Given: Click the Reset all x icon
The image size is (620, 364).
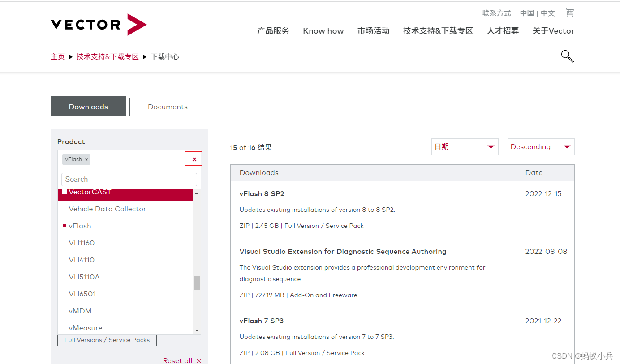Looking at the screenshot, I should pos(199,361).
